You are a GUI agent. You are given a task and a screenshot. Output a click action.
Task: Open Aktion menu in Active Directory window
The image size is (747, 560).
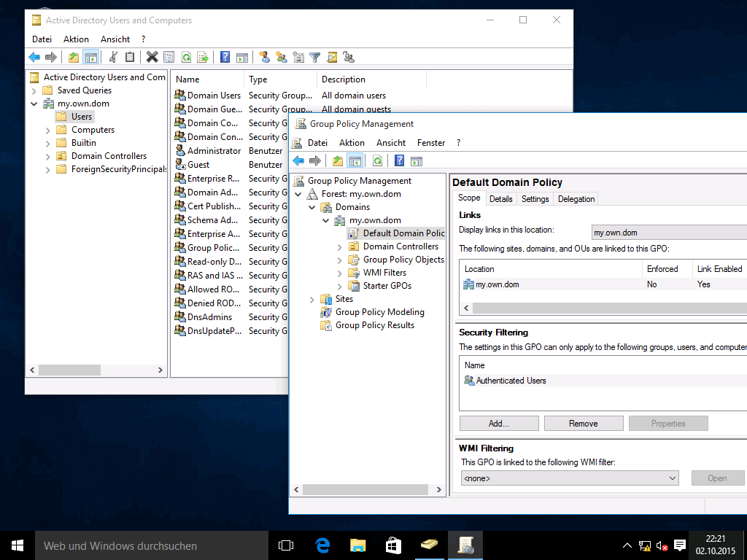click(76, 39)
